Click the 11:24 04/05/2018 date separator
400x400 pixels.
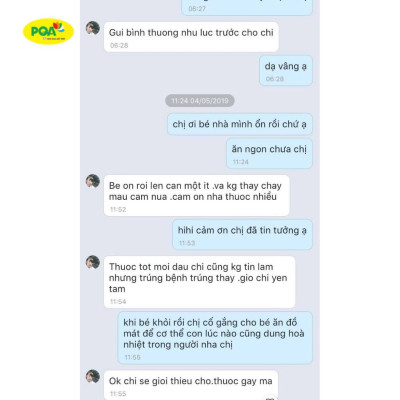tap(200, 101)
